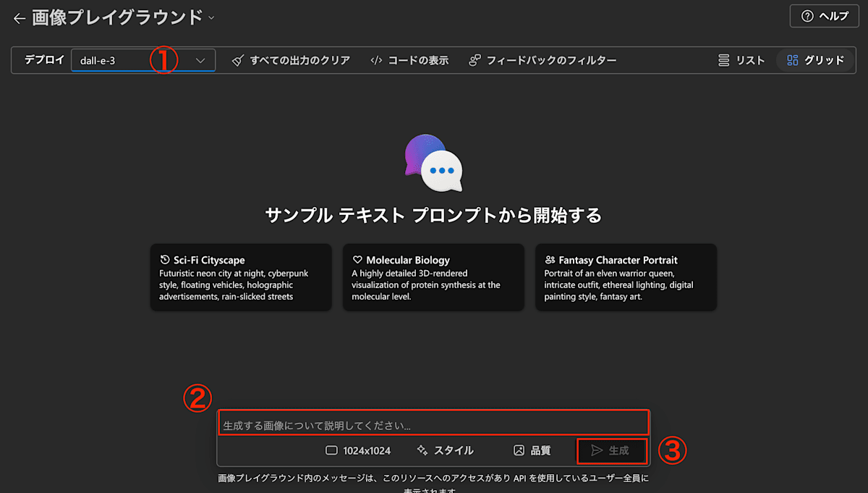Switch to グリッド grid view

815,61
